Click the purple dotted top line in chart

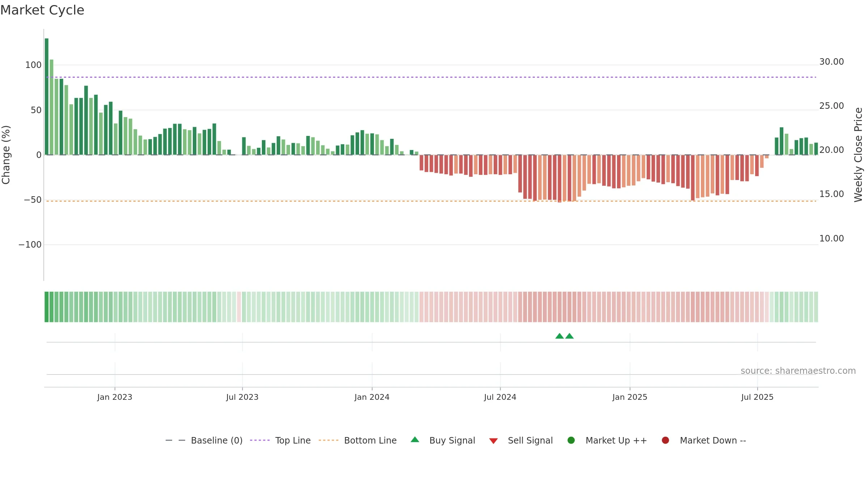431,77
